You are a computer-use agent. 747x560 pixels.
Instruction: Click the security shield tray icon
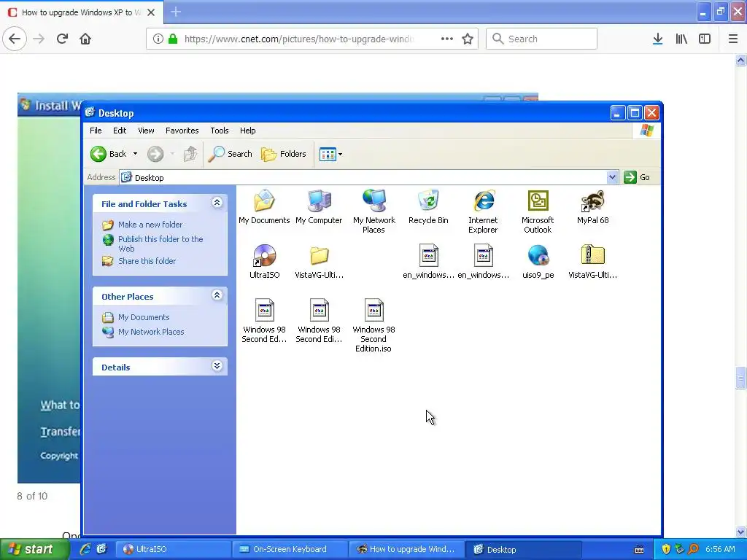665,549
